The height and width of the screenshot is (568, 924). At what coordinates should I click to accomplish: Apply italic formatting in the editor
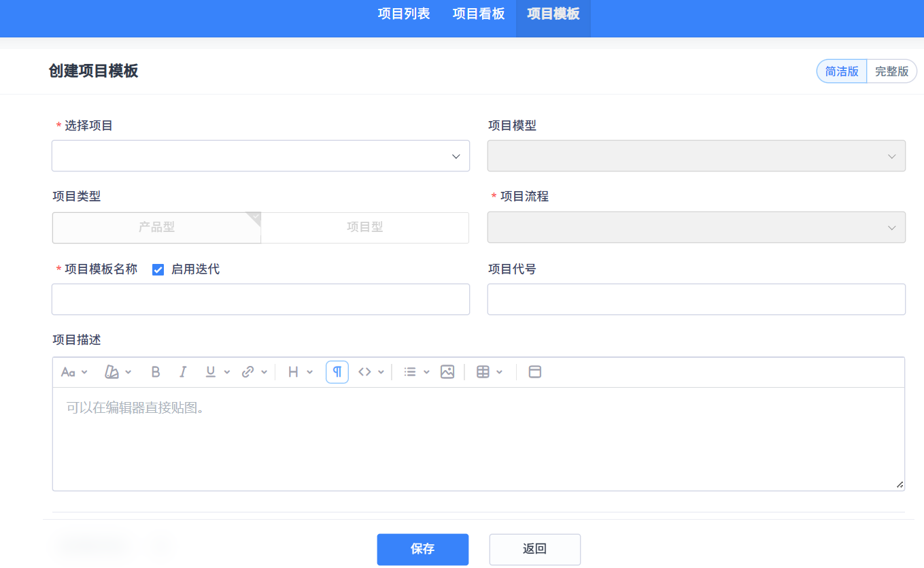coord(183,372)
